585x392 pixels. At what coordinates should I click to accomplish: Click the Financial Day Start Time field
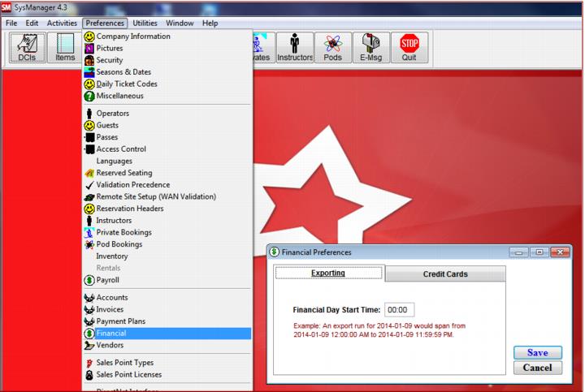[x=399, y=310]
